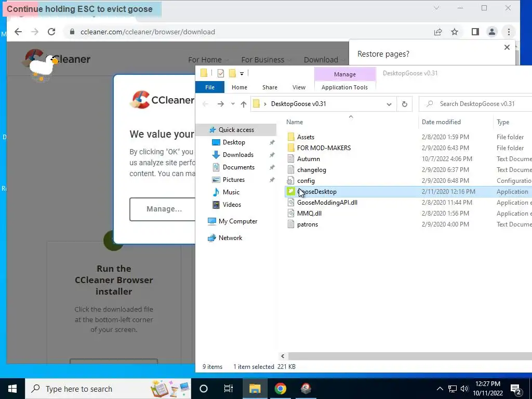The image size is (532, 399).
Task: Select Quick access in navigation pane
Action: click(236, 129)
